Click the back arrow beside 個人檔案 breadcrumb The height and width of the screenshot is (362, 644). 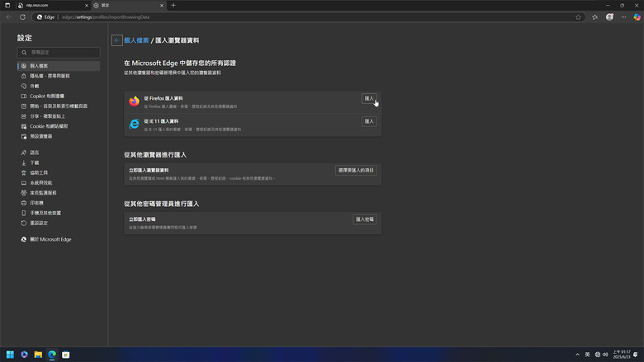point(117,40)
